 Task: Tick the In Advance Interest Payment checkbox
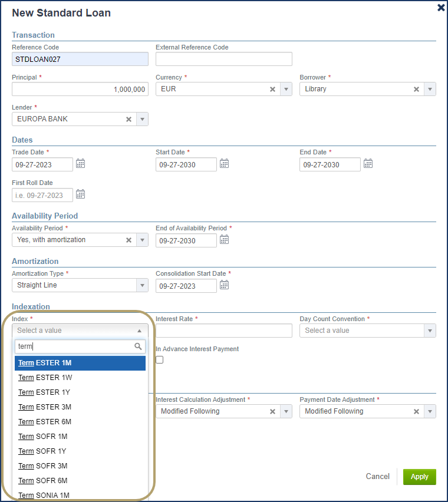[160, 360]
